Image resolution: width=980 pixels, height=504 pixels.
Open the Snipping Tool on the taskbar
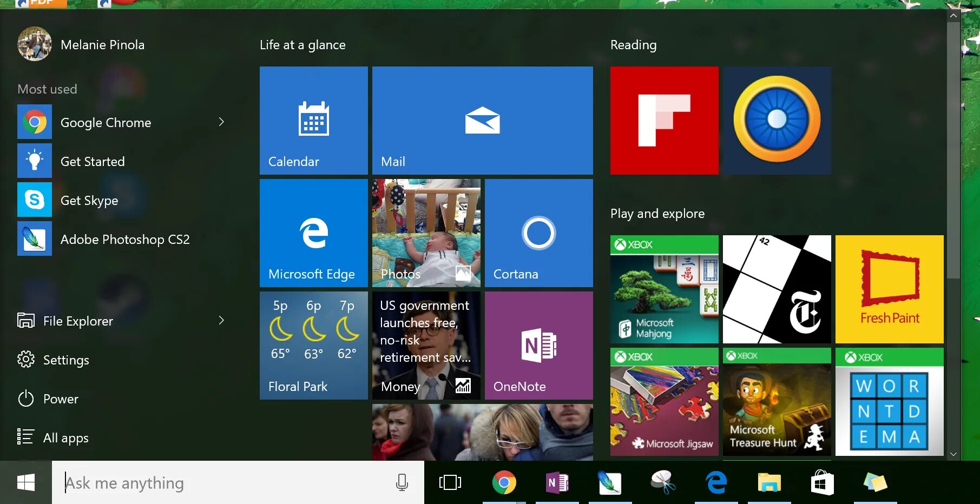click(x=663, y=482)
